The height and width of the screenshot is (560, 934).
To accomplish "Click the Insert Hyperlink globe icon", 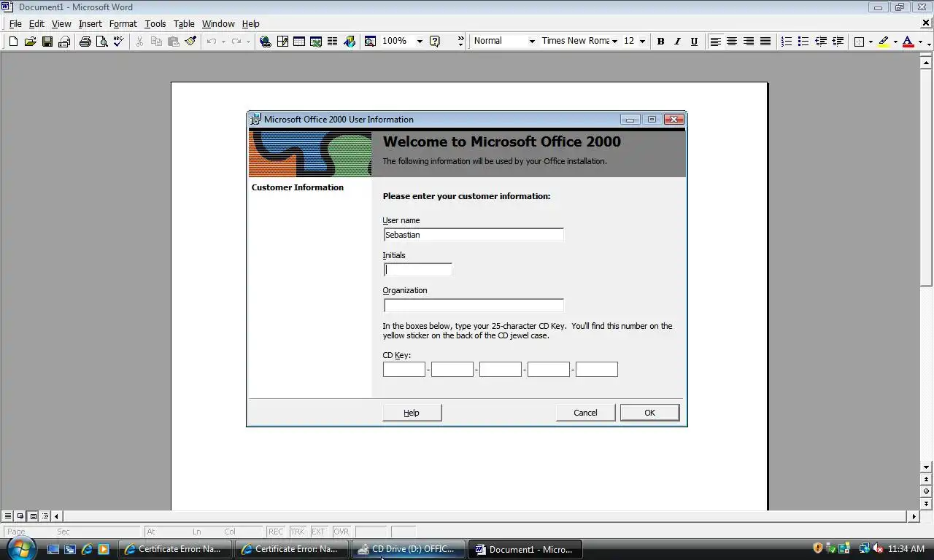I will [x=266, y=42].
